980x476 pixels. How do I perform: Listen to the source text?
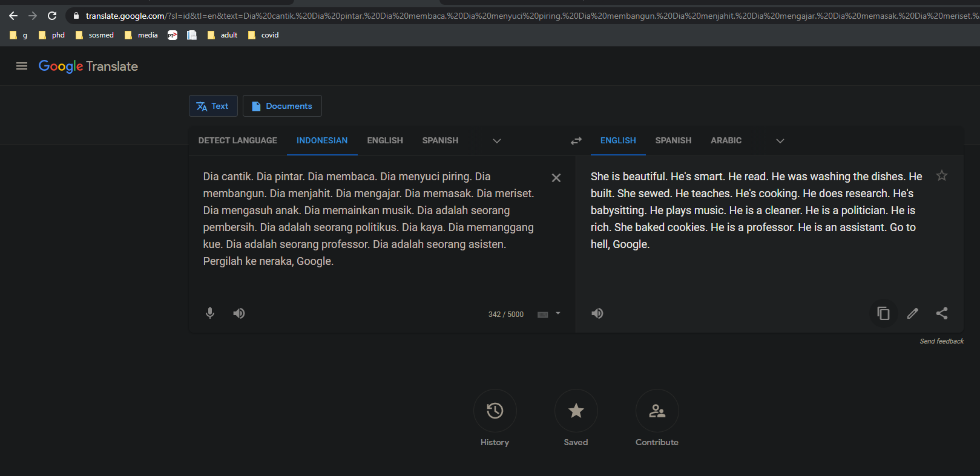pos(239,313)
